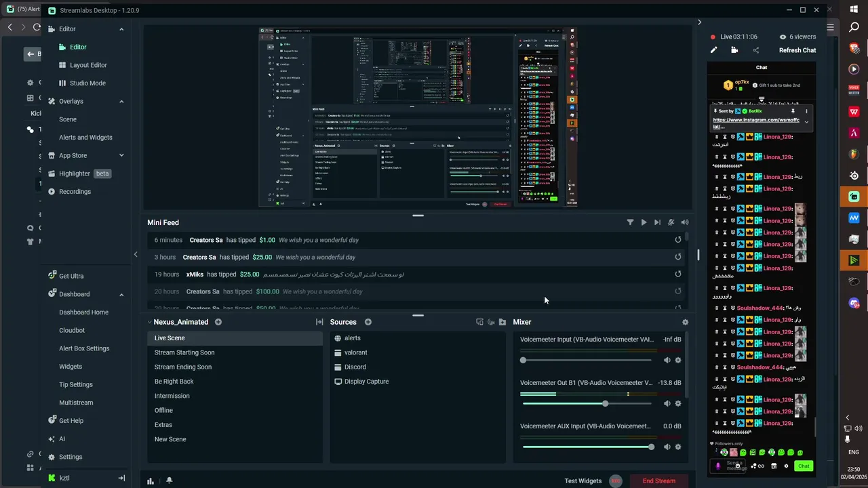Open Brave browser from the taskbar

pos(854,49)
